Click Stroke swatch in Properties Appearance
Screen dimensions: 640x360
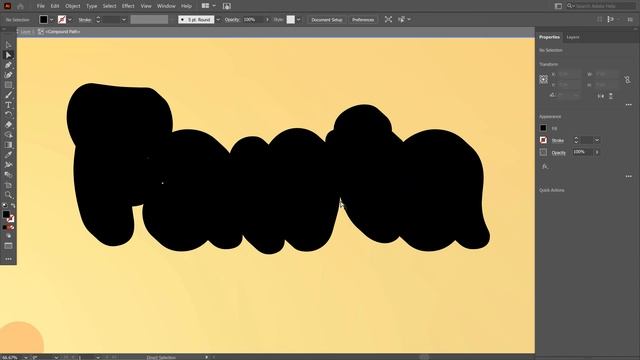point(543,140)
